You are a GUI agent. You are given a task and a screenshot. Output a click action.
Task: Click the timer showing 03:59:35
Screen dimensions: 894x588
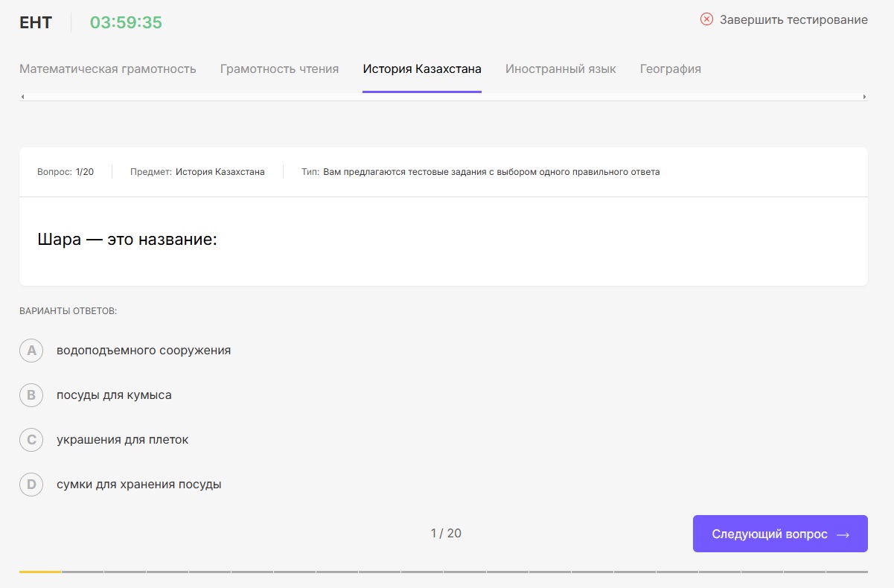pyautogui.click(x=125, y=22)
